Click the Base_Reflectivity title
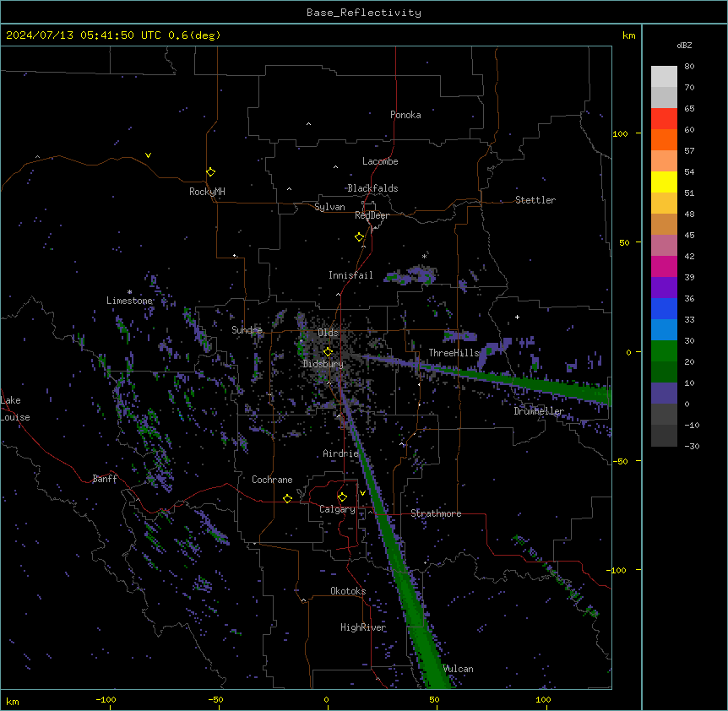This screenshot has width=728, height=711. pos(364,13)
